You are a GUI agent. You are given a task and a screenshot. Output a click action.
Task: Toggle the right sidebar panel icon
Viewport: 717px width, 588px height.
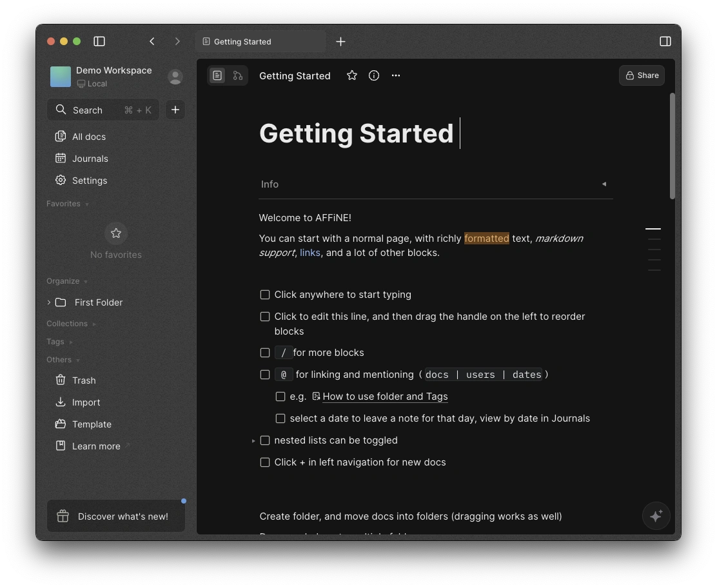point(665,41)
